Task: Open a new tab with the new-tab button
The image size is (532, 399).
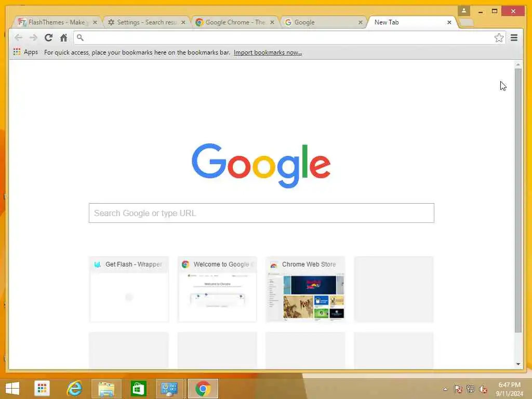Action: [x=466, y=22]
